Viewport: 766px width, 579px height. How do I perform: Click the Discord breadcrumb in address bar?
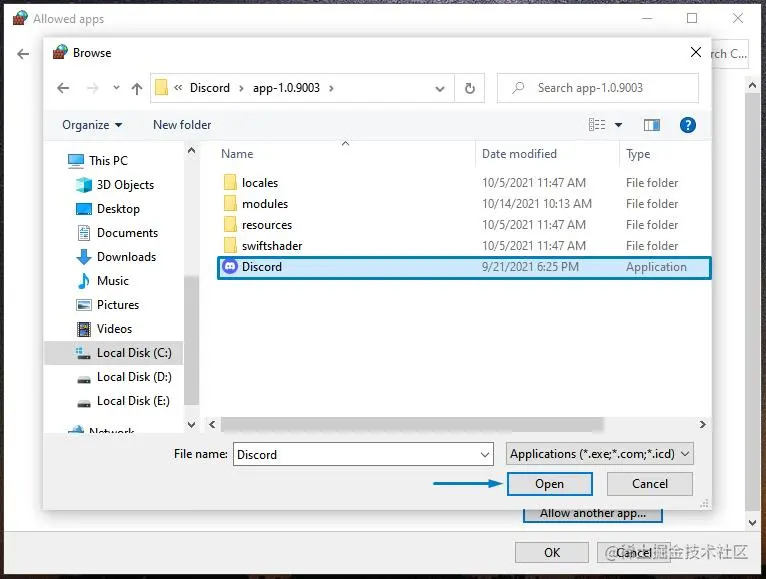click(x=210, y=88)
